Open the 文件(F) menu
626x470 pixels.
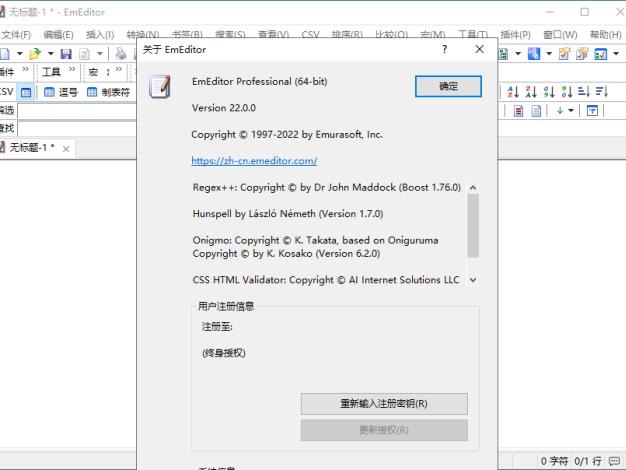(x=16, y=35)
